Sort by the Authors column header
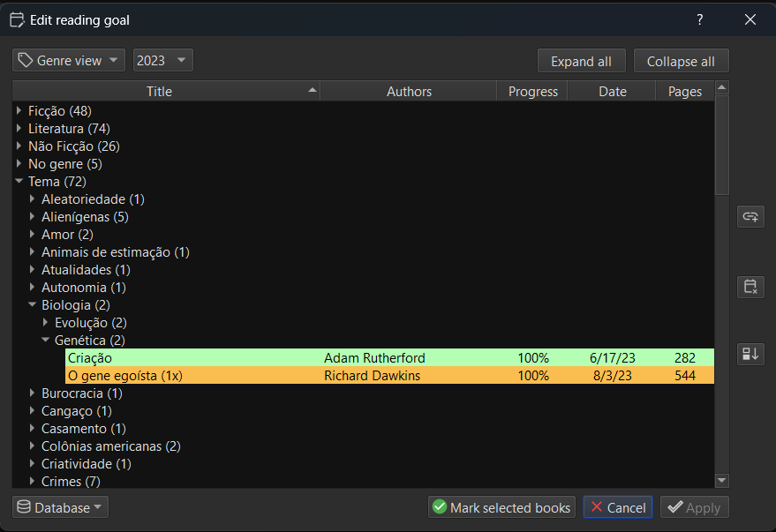 [x=409, y=92]
